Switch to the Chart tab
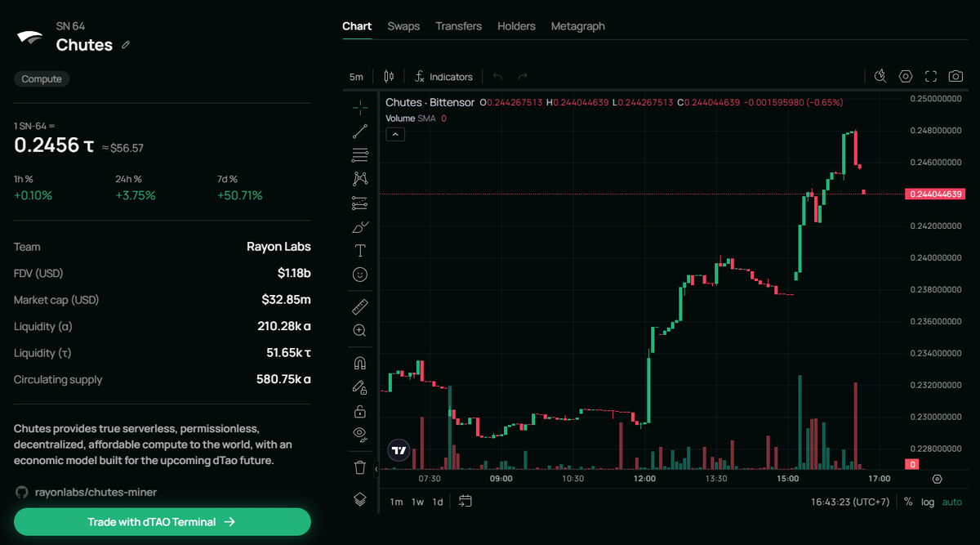Image resolution: width=980 pixels, height=545 pixels. point(357,26)
